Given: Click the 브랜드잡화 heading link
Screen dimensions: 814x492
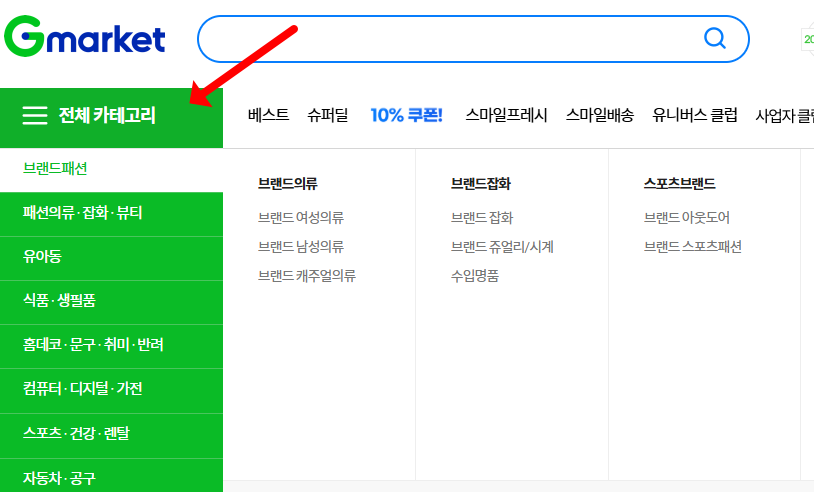Looking at the screenshot, I should (481, 184).
